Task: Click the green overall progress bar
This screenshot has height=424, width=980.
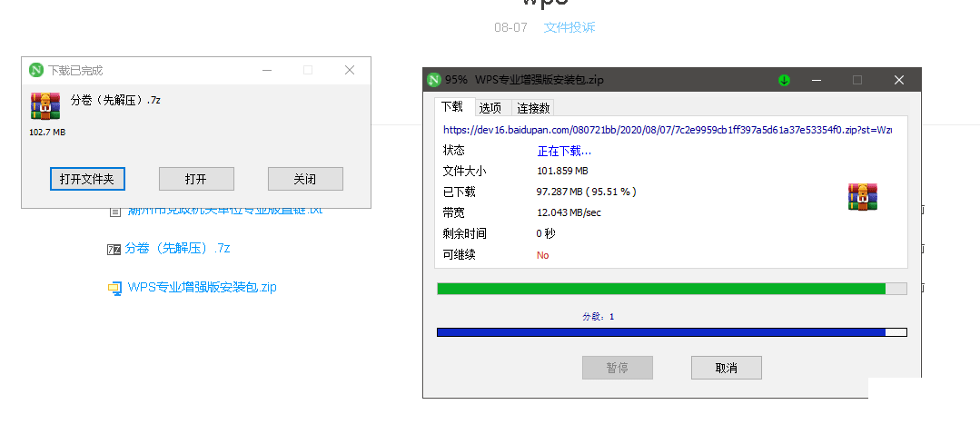Action: click(672, 289)
